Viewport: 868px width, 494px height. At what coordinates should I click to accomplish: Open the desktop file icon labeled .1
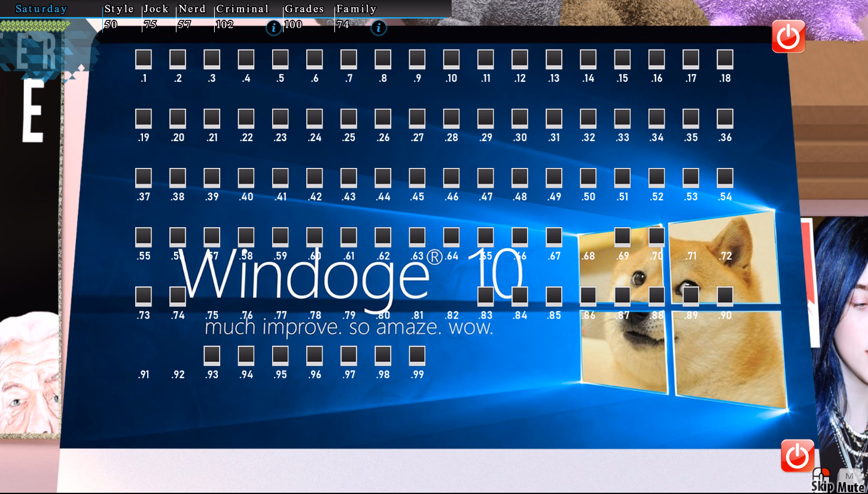pyautogui.click(x=143, y=60)
